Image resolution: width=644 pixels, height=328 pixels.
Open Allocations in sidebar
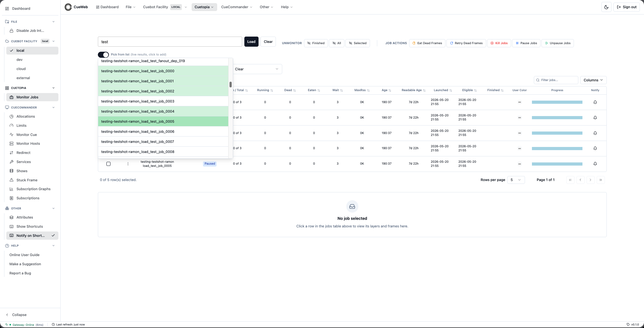(x=32, y=116)
